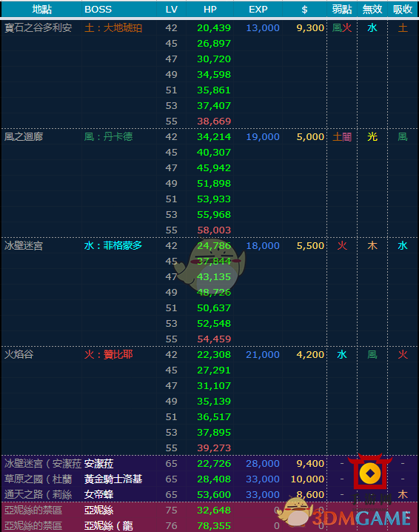Click the EXP column header
Screen dimensions: 419x532
(x=258, y=10)
